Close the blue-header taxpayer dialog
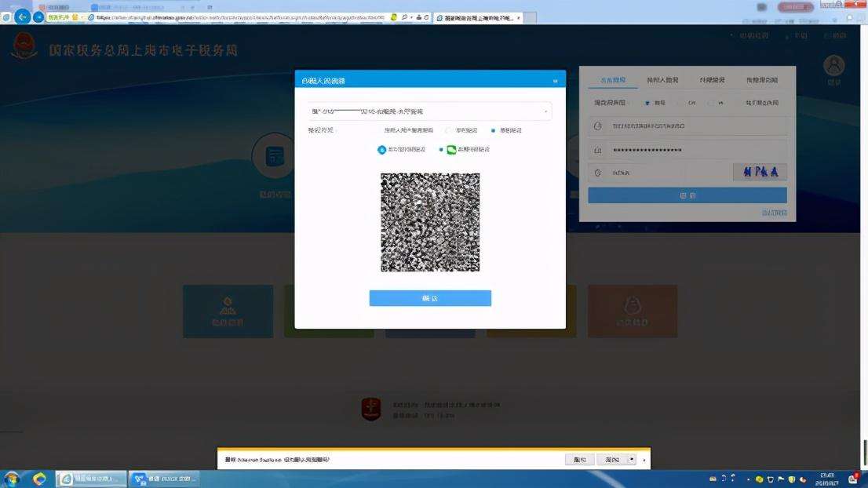 [555, 81]
